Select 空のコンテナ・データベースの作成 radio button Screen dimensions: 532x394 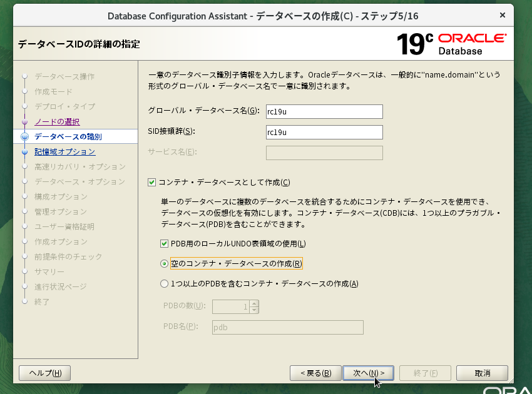pyautogui.click(x=164, y=263)
